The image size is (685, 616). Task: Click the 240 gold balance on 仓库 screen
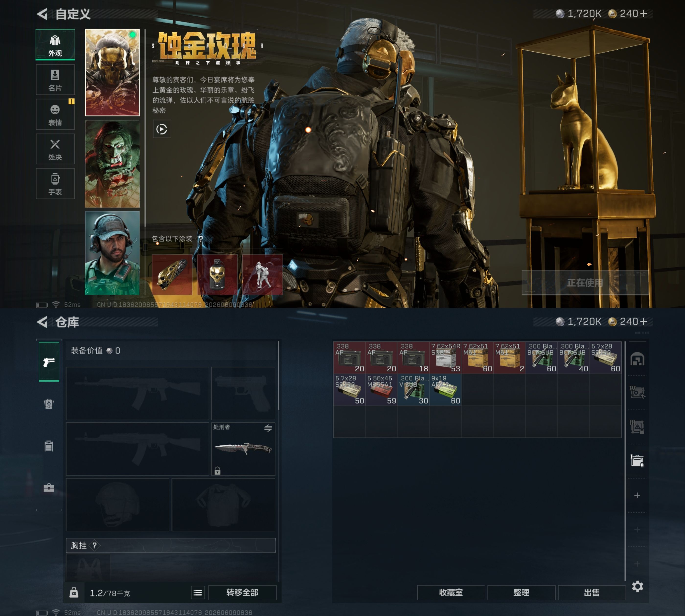pyautogui.click(x=623, y=321)
